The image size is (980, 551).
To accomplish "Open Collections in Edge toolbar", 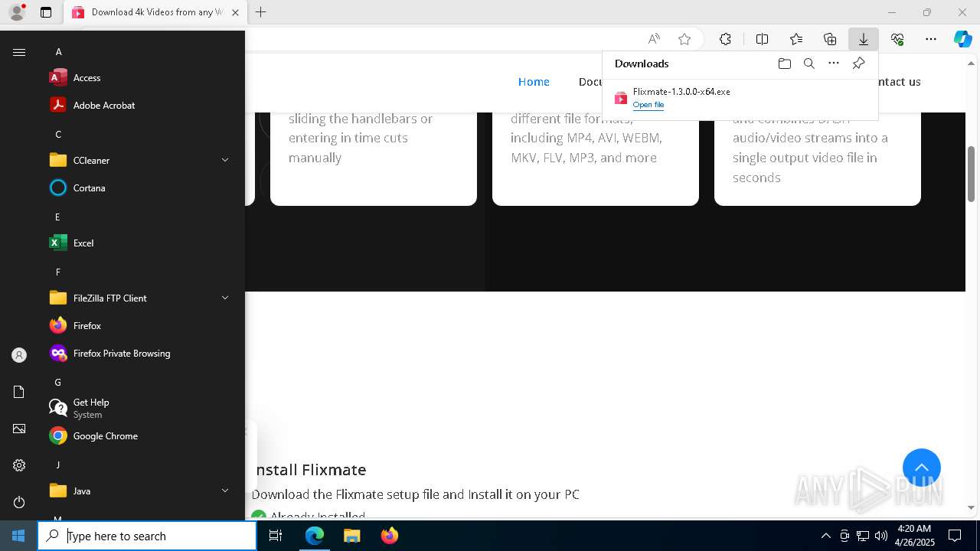I will (x=830, y=39).
